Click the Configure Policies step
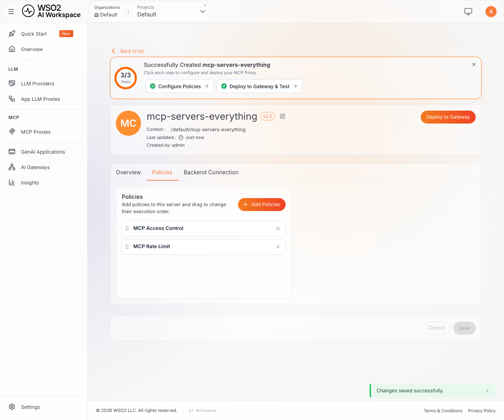The height and width of the screenshot is (420, 504). [x=180, y=86]
